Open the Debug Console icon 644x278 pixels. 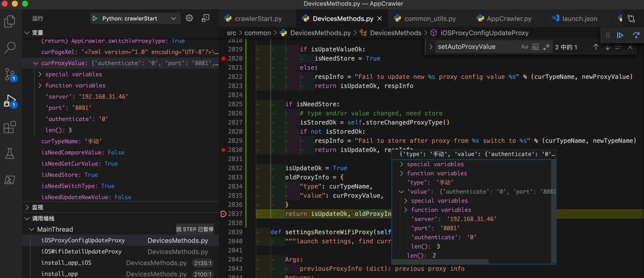(x=206, y=18)
